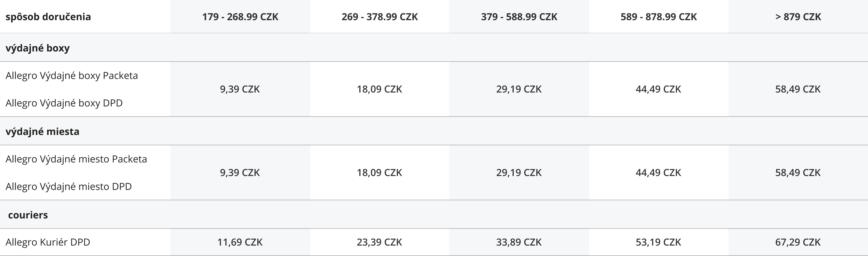This screenshot has width=868, height=256.
Task: Click the 'výdajné boxy' section row
Action: [434, 48]
